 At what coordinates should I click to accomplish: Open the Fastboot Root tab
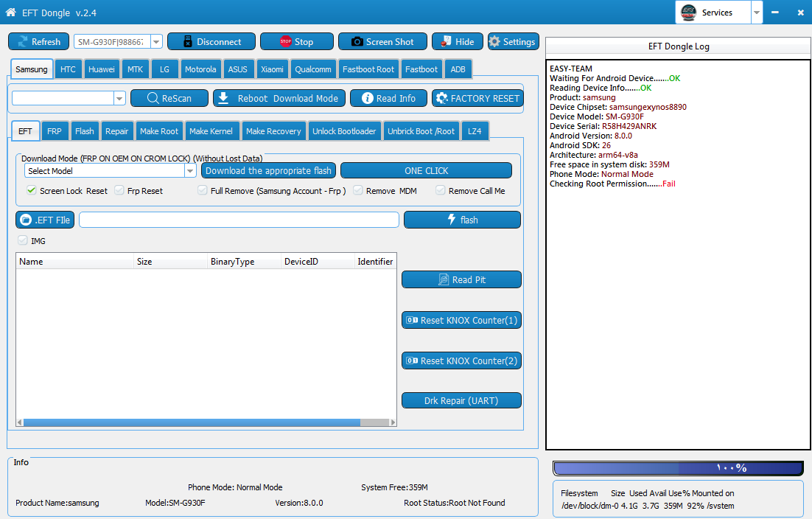click(x=368, y=69)
